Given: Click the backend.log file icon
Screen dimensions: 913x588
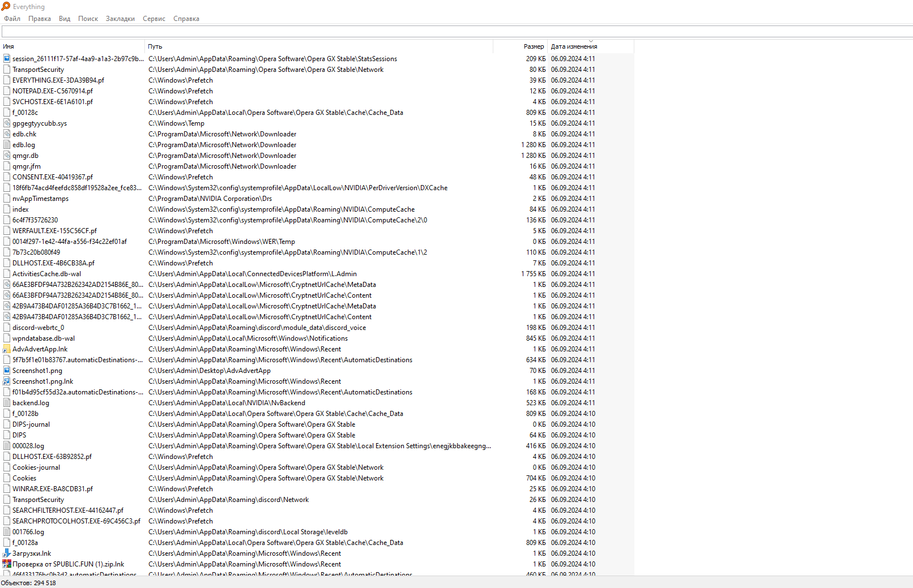Looking at the screenshot, I should 7,402.
